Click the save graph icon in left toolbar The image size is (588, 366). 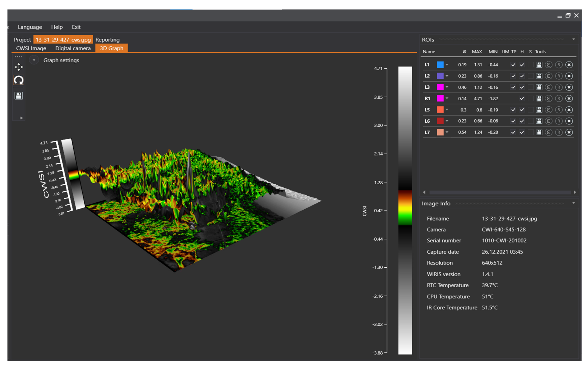[18, 96]
